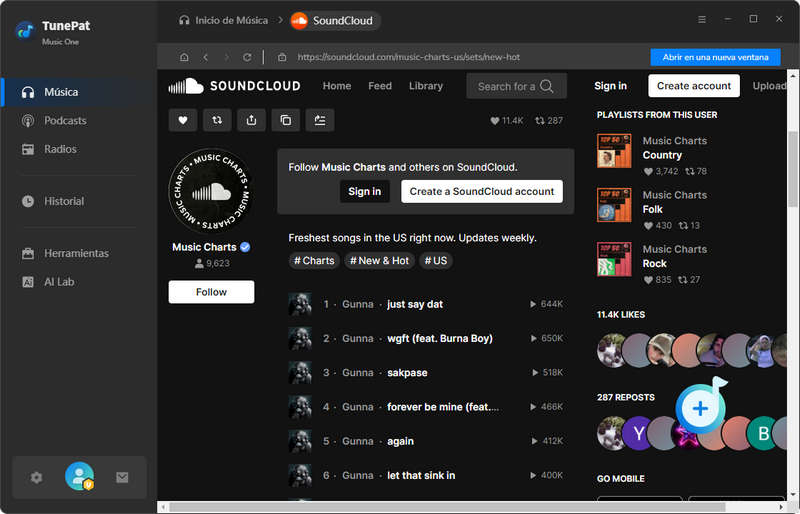The width and height of the screenshot is (800, 514).
Task: Follow Music Charts with Follow button
Action: point(211,292)
